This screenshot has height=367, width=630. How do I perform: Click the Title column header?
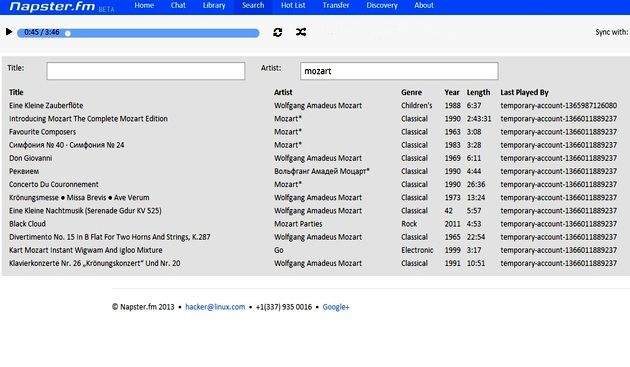[x=16, y=92]
